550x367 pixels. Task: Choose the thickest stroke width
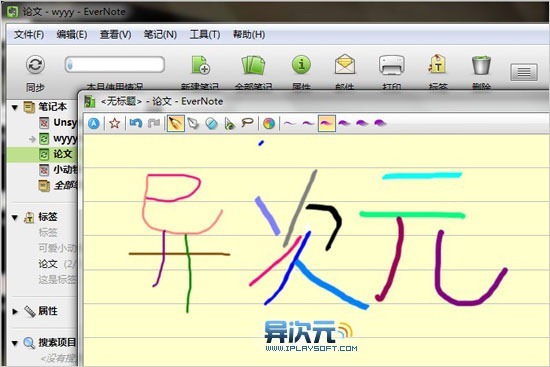(x=380, y=123)
